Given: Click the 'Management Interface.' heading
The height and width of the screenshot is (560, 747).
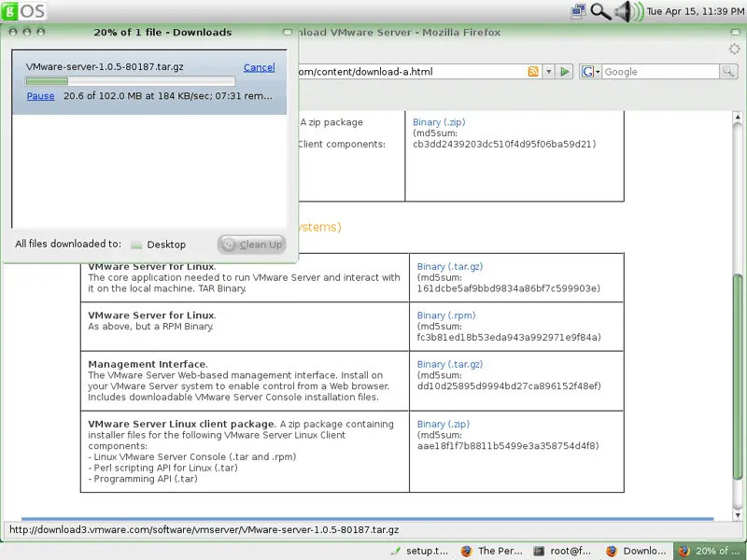Looking at the screenshot, I should 148,364.
